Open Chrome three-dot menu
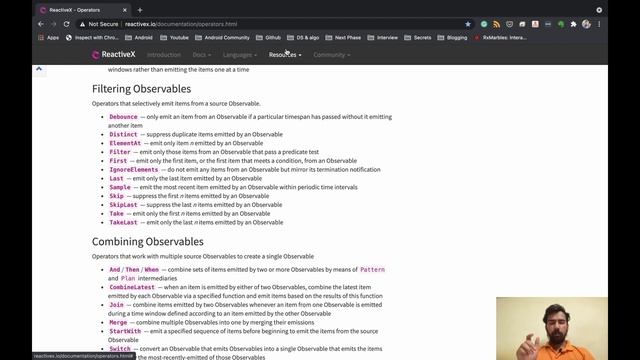This screenshot has height=360, width=640. (599, 24)
